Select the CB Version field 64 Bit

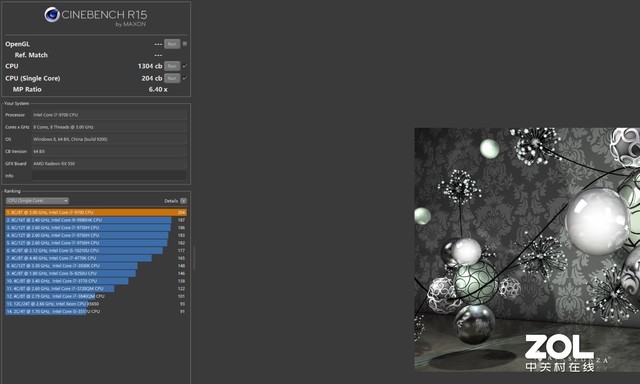109,151
